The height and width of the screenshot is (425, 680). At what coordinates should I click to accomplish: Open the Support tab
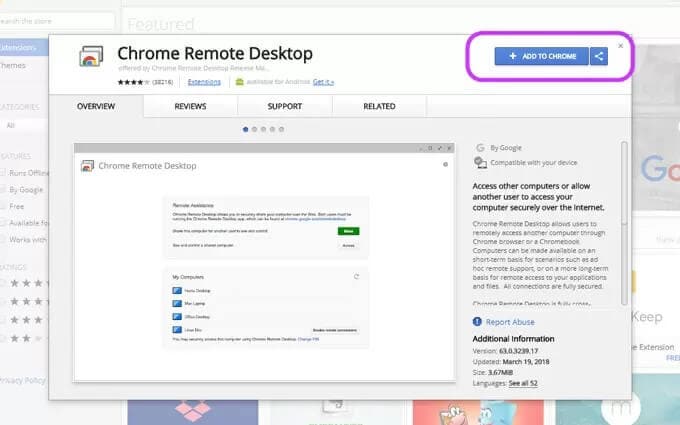pyautogui.click(x=285, y=106)
